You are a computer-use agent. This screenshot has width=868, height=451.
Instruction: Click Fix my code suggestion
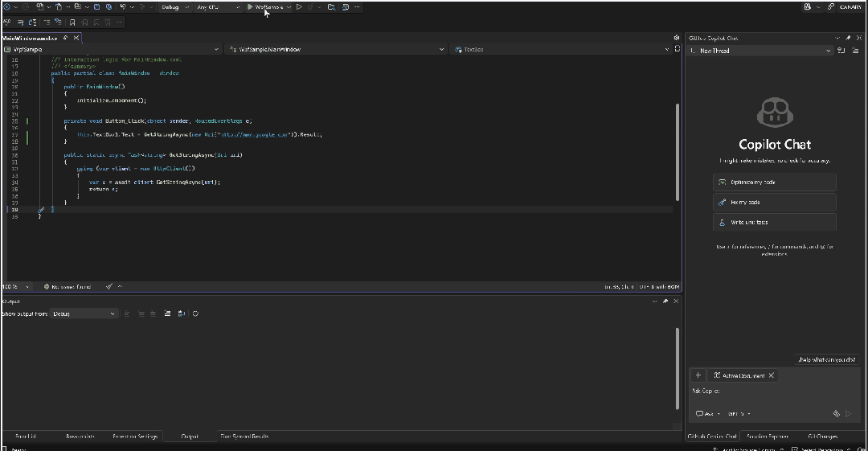tap(775, 203)
